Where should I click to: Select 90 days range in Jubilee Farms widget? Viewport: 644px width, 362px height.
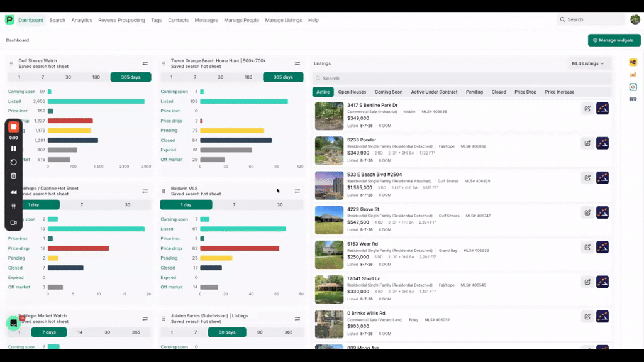click(x=260, y=332)
